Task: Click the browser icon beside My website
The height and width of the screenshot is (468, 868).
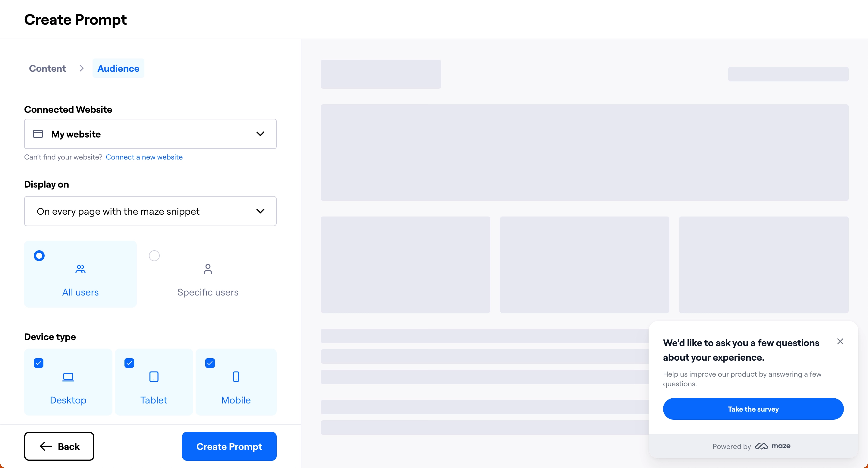Action: click(x=37, y=134)
